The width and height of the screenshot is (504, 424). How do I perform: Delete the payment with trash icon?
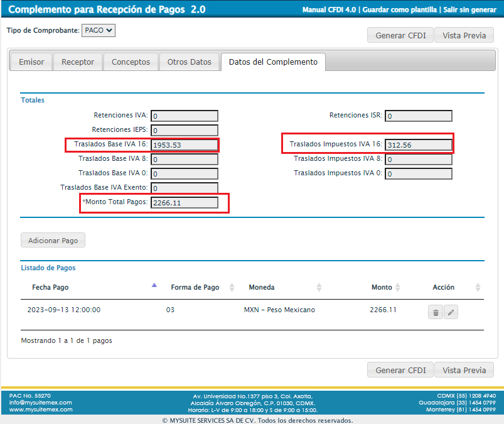436,312
